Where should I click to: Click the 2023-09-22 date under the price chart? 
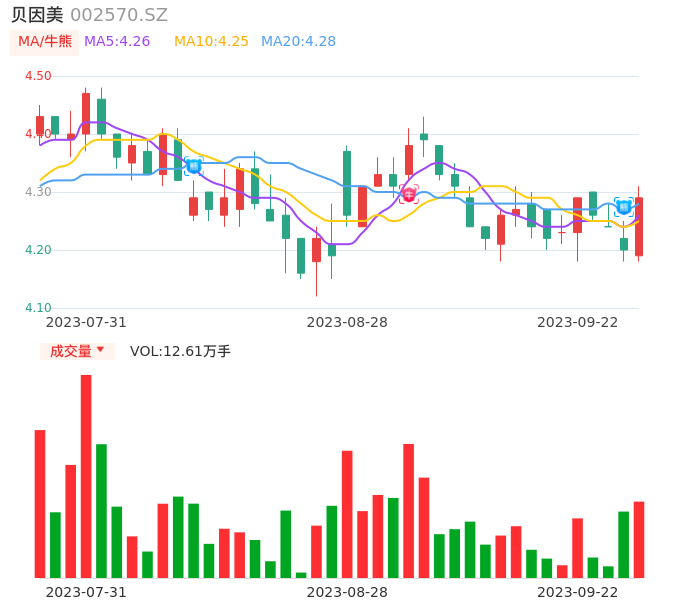click(x=577, y=322)
